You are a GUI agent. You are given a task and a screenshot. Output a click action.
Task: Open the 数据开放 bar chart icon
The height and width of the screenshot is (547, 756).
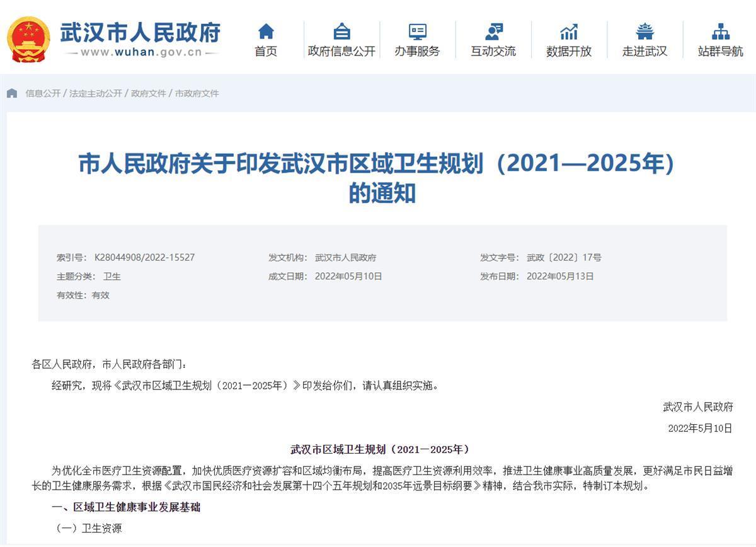[x=569, y=31]
